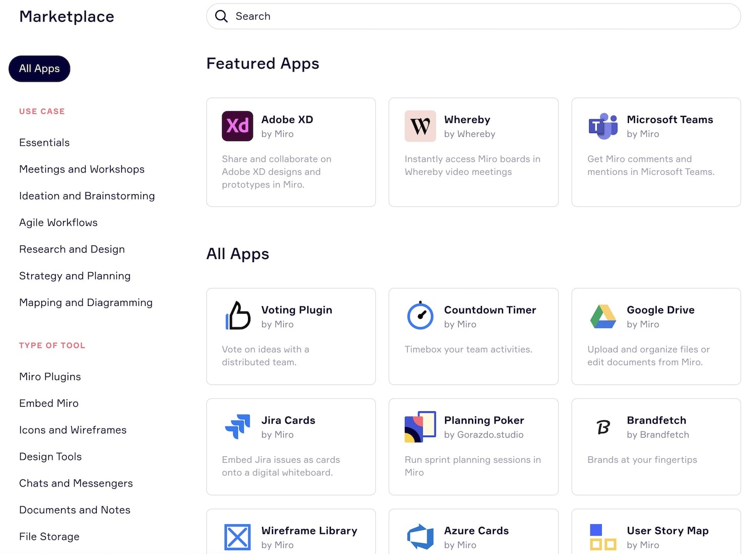Filter by Essentials use case
The height and width of the screenshot is (554, 756).
pos(44,143)
